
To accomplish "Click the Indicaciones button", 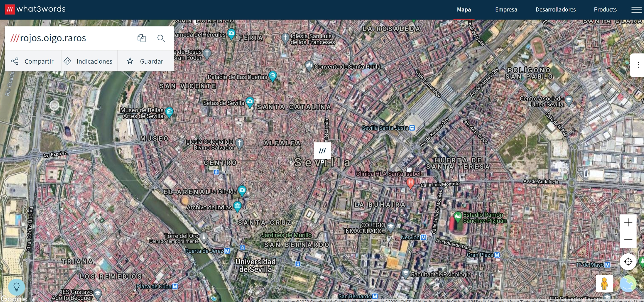I will [89, 61].
